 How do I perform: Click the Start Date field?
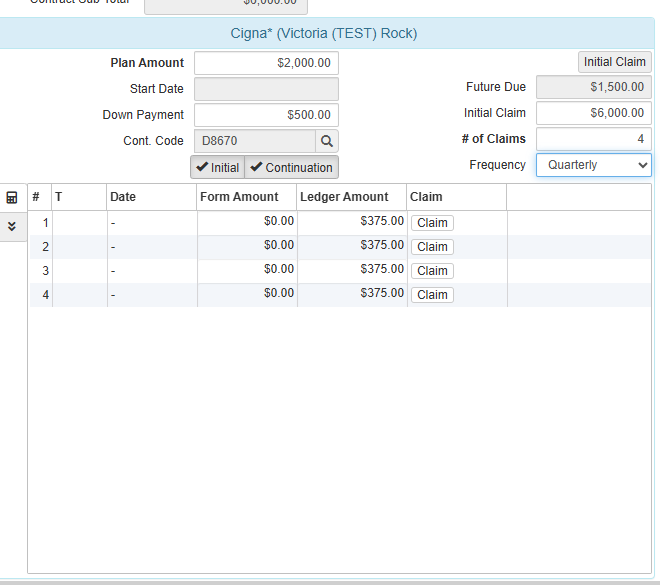pyautogui.click(x=266, y=89)
